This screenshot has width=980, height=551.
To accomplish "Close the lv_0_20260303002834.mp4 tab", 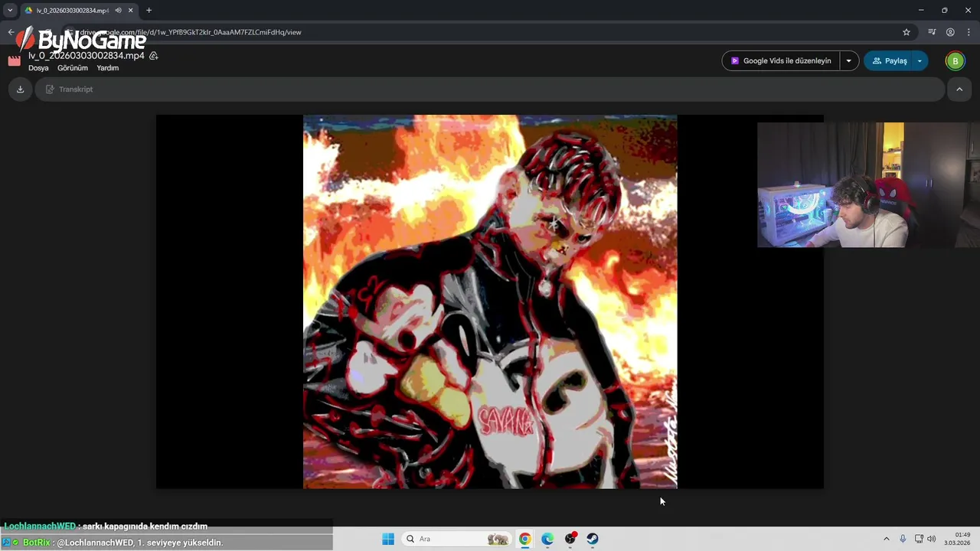I will click(x=131, y=11).
